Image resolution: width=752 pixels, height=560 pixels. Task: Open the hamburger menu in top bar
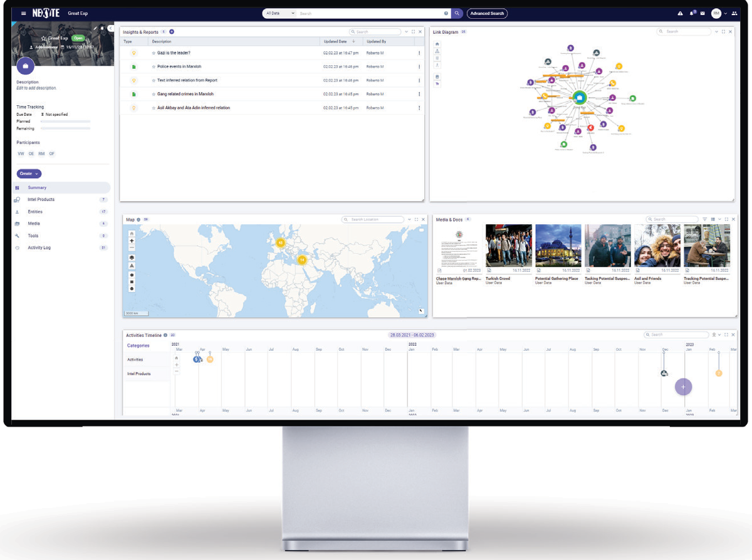[23, 13]
